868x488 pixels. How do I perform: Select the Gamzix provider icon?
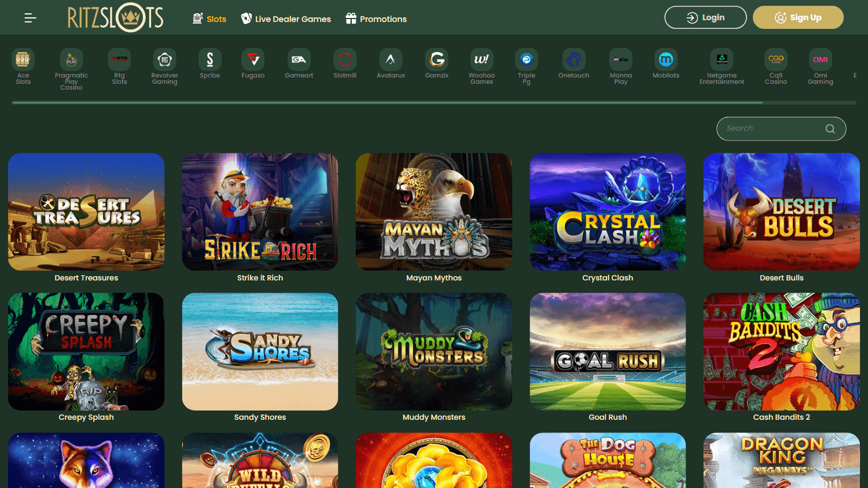point(437,59)
